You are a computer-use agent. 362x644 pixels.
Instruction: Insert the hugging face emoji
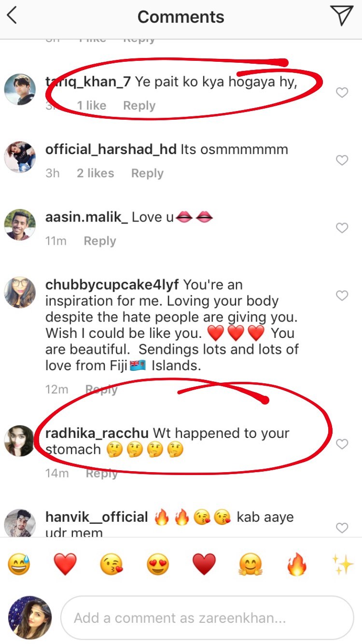click(251, 564)
